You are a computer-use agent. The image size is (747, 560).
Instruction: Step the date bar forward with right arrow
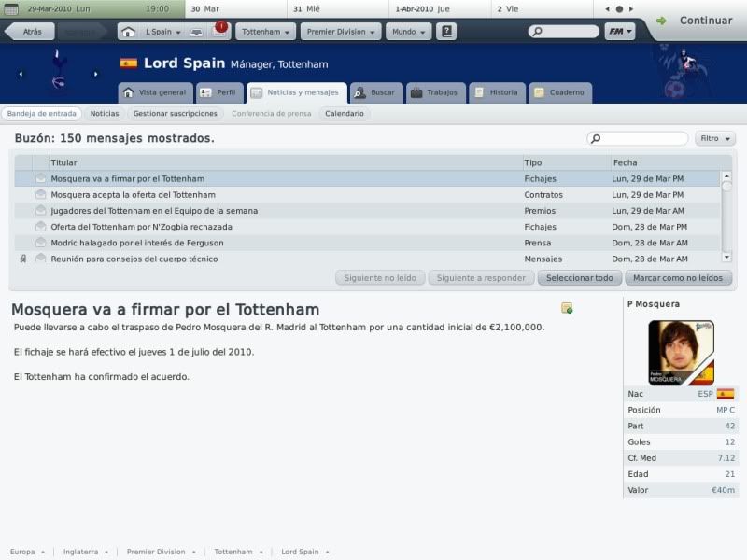(631, 9)
